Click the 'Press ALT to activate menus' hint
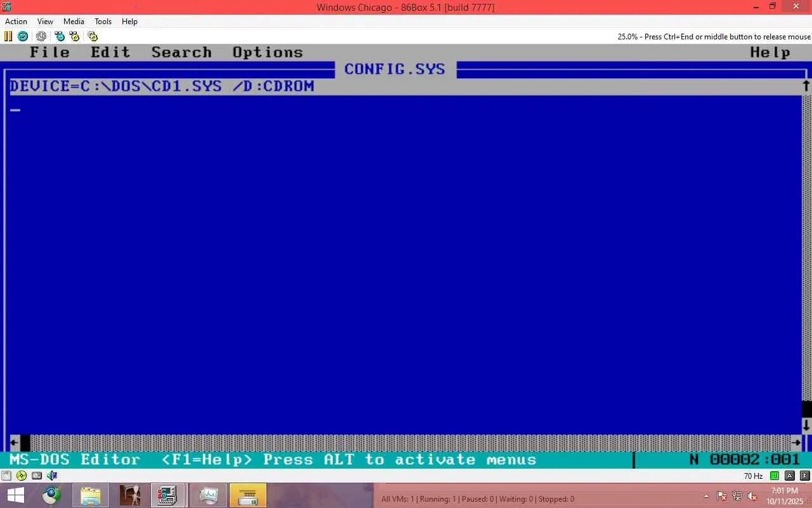 400,459
